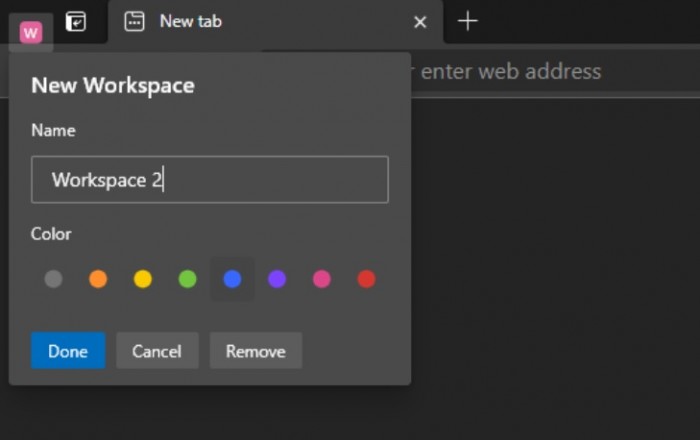Select the gray workspace color
The height and width of the screenshot is (440, 700).
tap(53, 279)
